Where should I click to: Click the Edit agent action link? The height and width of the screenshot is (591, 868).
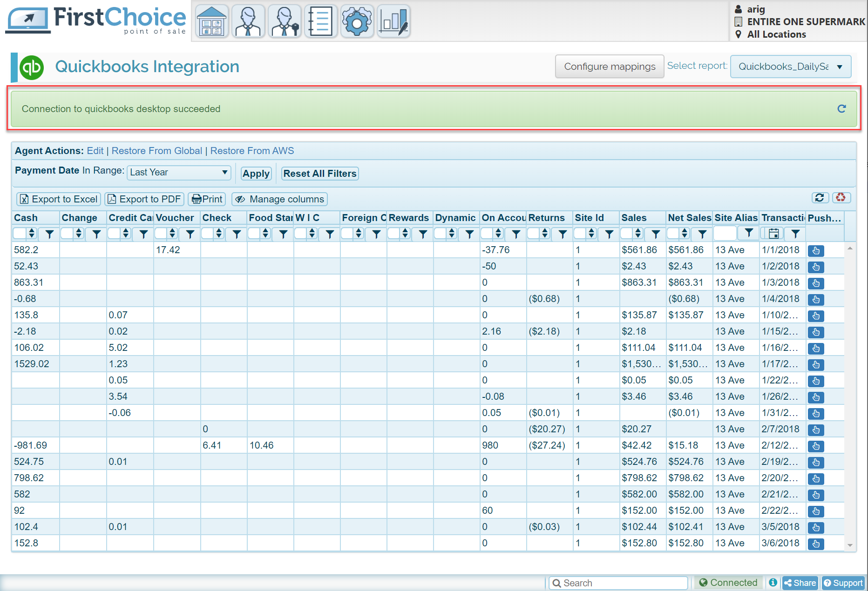click(95, 151)
